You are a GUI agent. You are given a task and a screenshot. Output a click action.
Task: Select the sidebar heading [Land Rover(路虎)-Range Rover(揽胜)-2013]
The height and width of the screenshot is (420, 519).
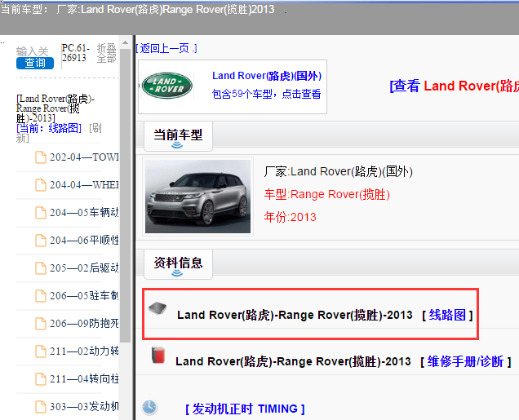pos(55,108)
